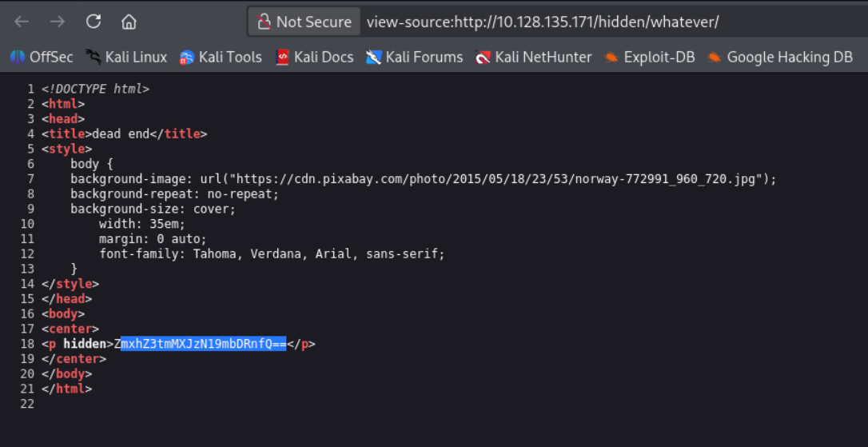Click the 'width: 35em;' line

tap(142, 224)
